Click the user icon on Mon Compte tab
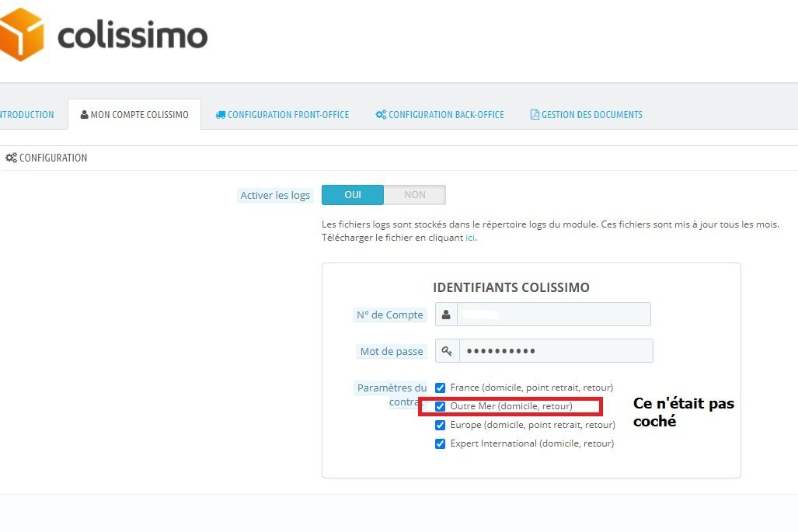 click(85, 114)
